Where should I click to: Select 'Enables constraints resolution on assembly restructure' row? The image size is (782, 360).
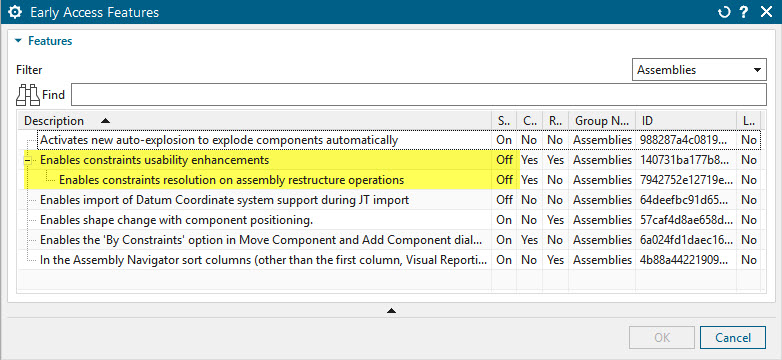coord(390,180)
